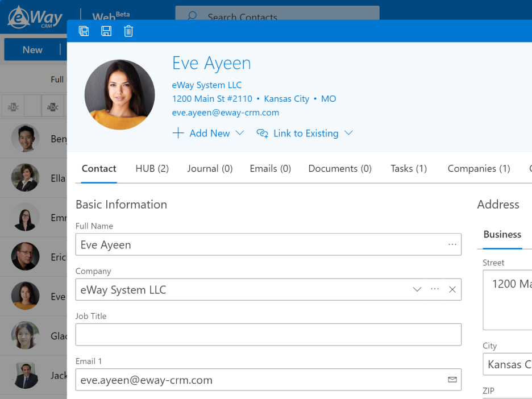Viewport: 532px width, 399px height.
Task: Select Ella contact avatar in list
Action: [x=25, y=177]
